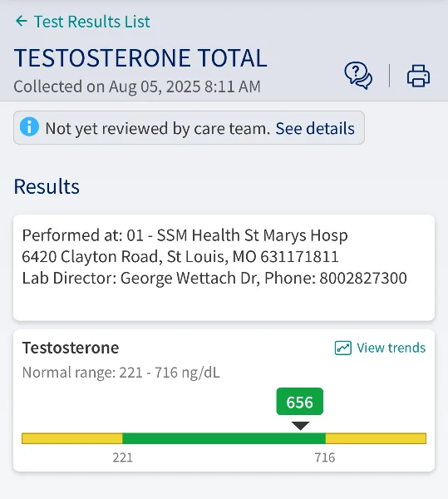This screenshot has height=499, width=448.
Task: Click the question chat bubbles icon
Action: pos(358,76)
